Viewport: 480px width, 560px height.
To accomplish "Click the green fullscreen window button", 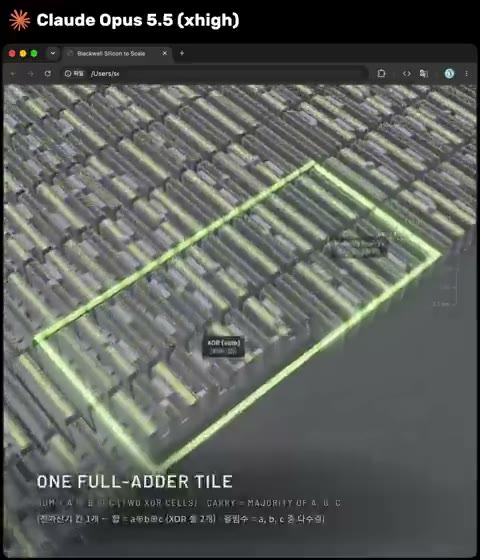I will click(34, 53).
